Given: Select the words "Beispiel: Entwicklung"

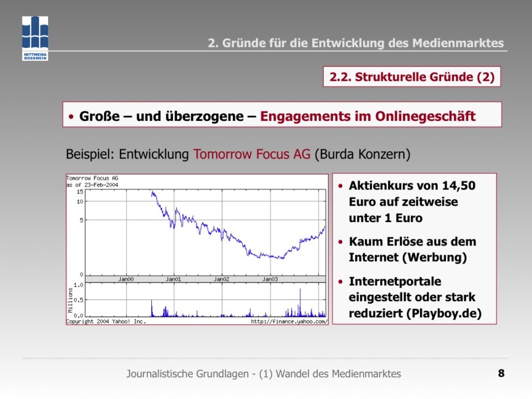Looking at the screenshot, I should coord(127,154).
